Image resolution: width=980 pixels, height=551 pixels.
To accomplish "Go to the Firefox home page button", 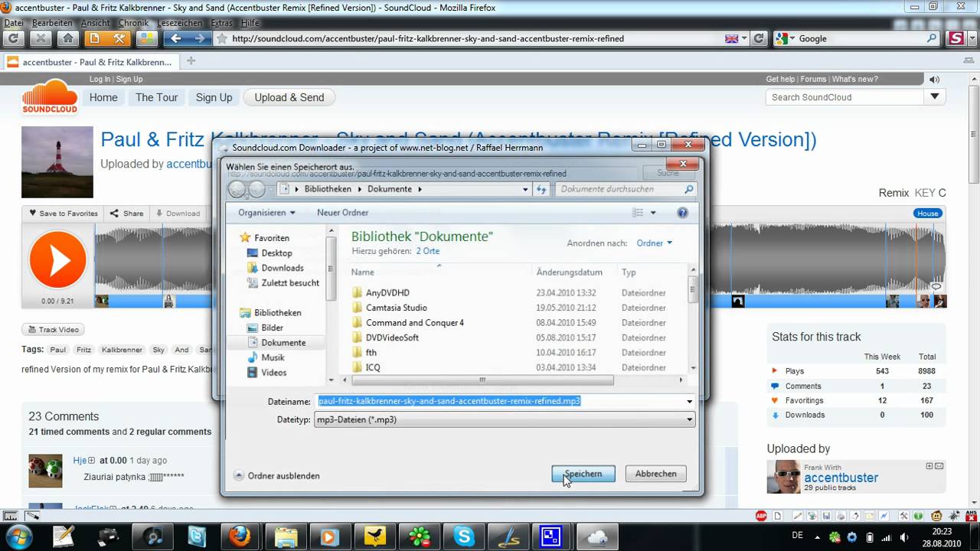I will 67,38.
